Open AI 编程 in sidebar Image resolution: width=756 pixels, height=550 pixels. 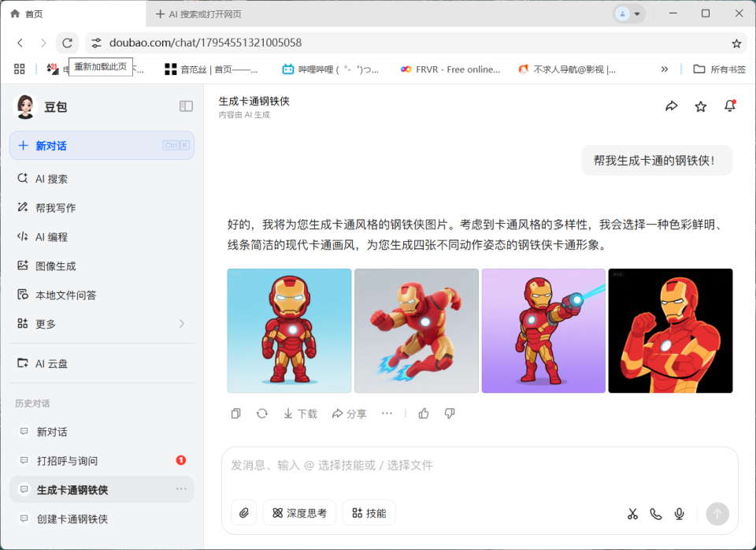102,237
